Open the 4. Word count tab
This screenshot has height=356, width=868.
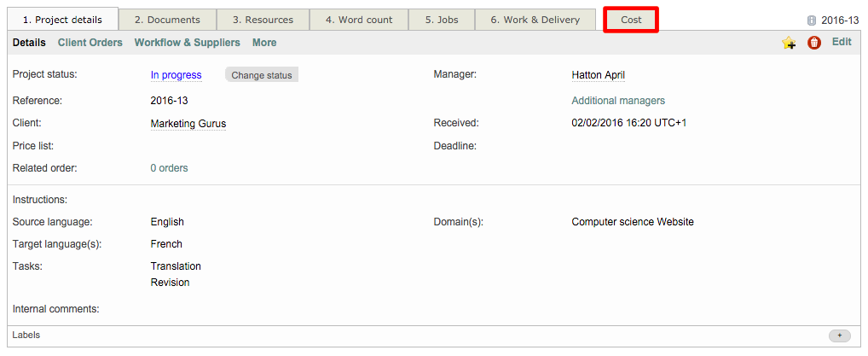tap(358, 20)
